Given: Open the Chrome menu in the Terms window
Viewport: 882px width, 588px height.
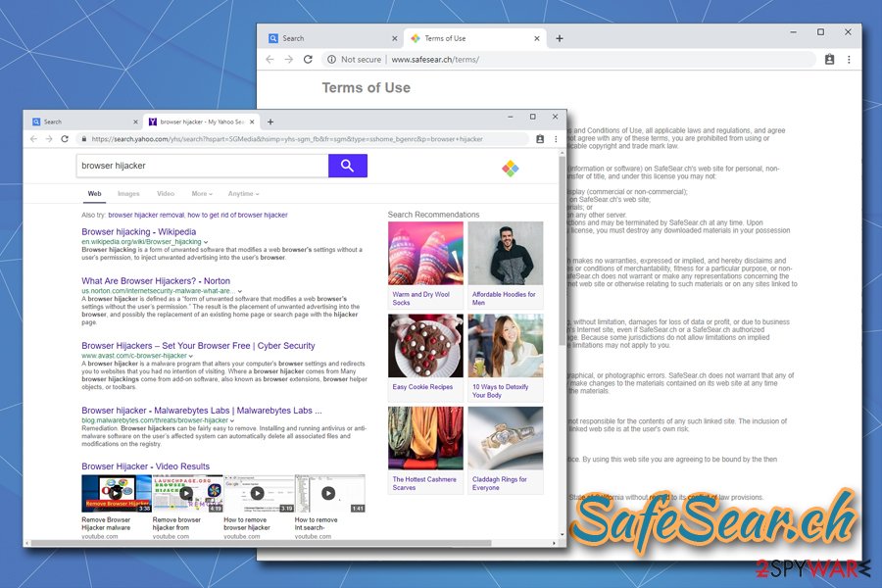Looking at the screenshot, I should (849, 59).
